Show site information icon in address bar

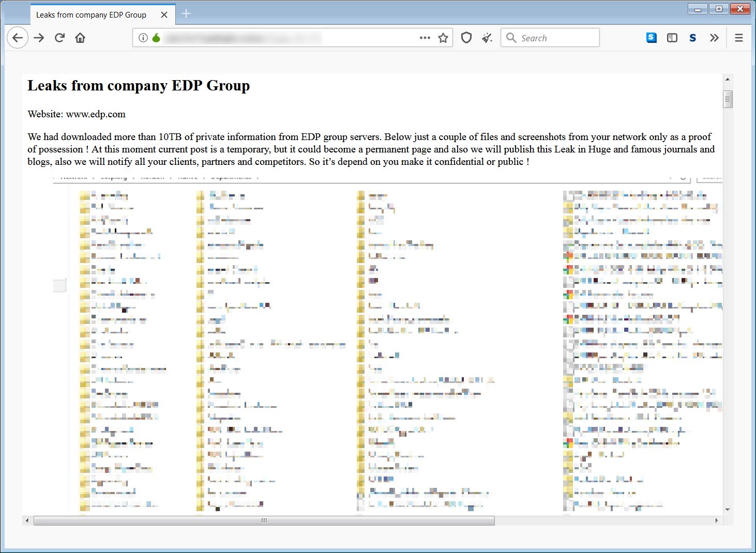[143, 38]
